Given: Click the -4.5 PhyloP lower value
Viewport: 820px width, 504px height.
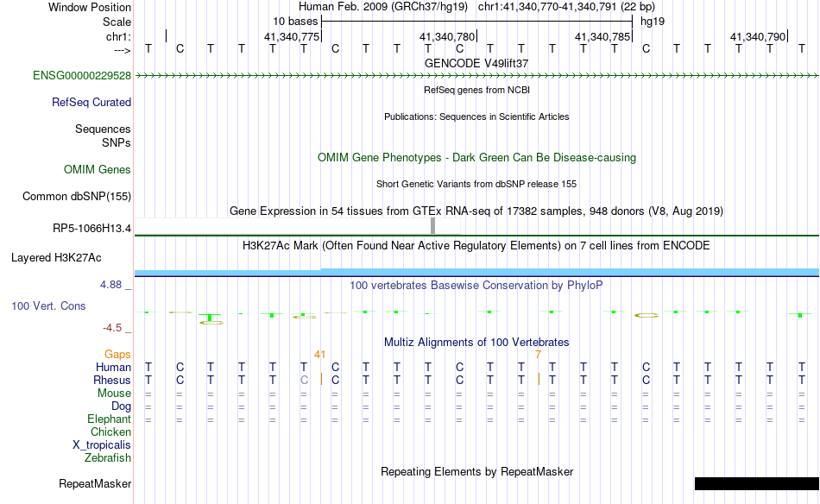Looking at the screenshot, I should (x=112, y=328).
